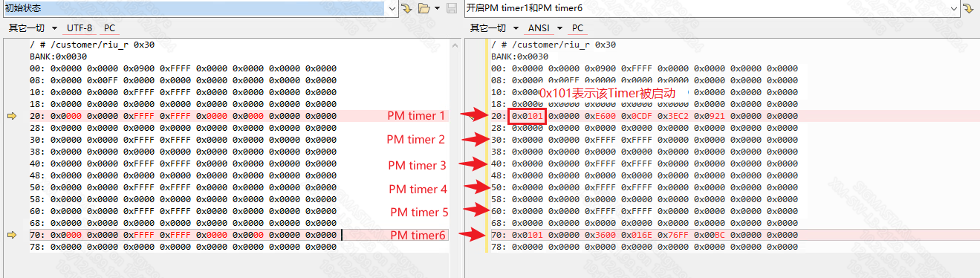Open a file with the folder icon
This screenshot has width=980, height=278.
click(424, 8)
